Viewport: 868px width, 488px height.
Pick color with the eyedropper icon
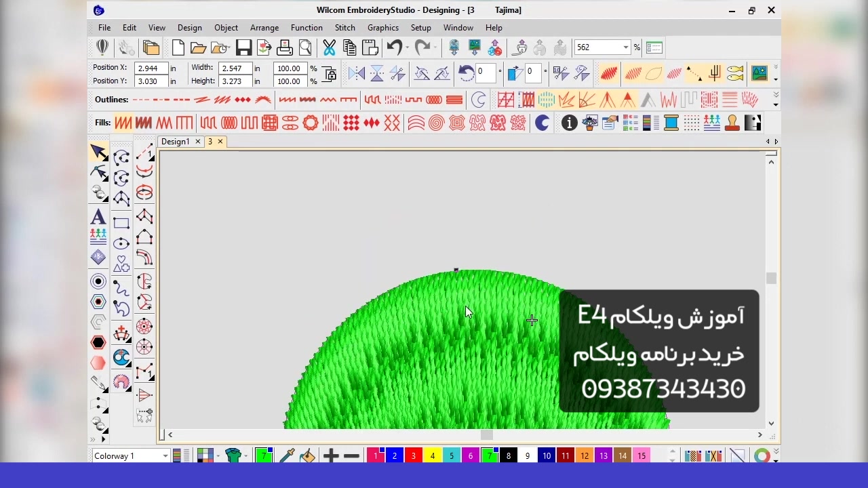click(x=287, y=455)
